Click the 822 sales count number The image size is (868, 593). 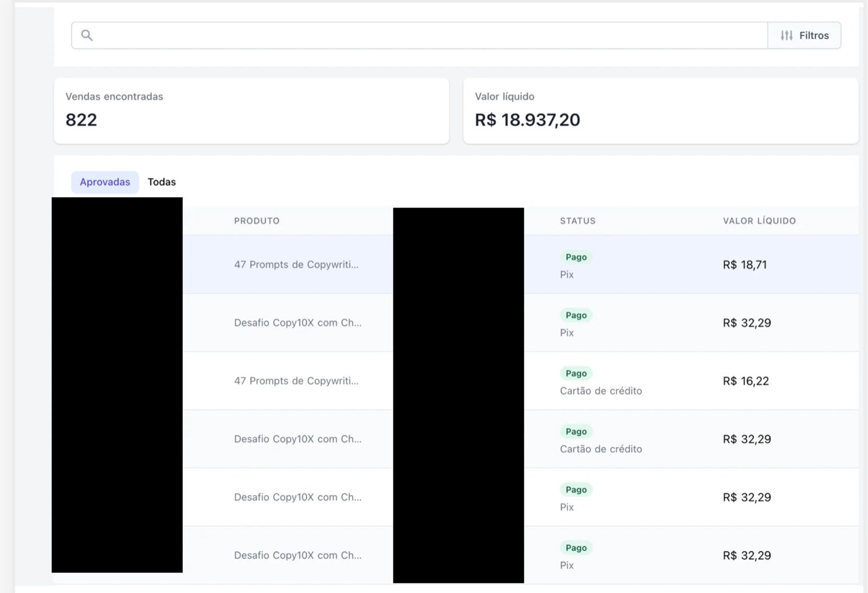click(81, 120)
